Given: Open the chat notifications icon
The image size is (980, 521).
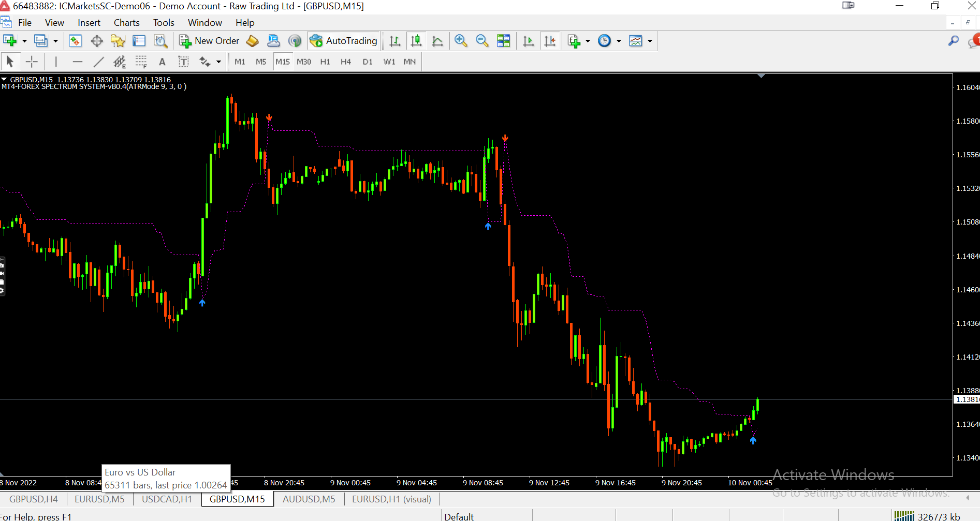Looking at the screenshot, I should tap(973, 41).
